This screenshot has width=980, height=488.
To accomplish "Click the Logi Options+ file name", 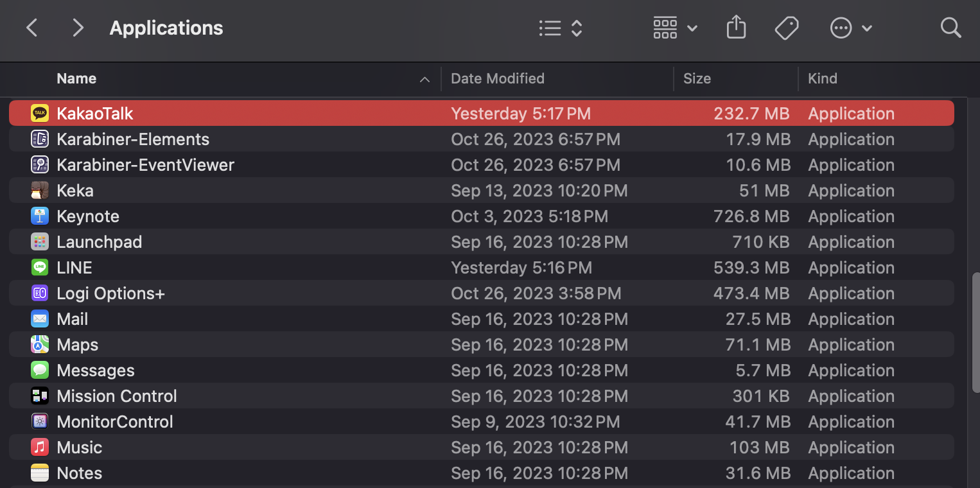I will pos(111,293).
